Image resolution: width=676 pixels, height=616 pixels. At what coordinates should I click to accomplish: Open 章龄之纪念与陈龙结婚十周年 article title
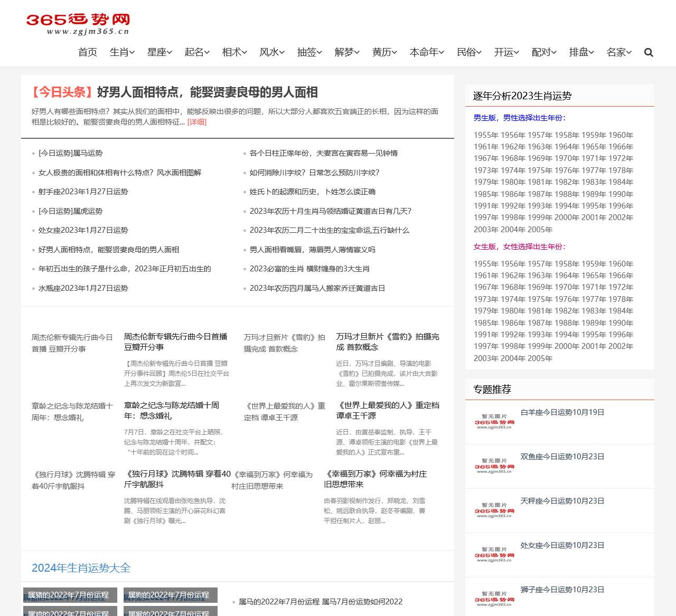172,410
